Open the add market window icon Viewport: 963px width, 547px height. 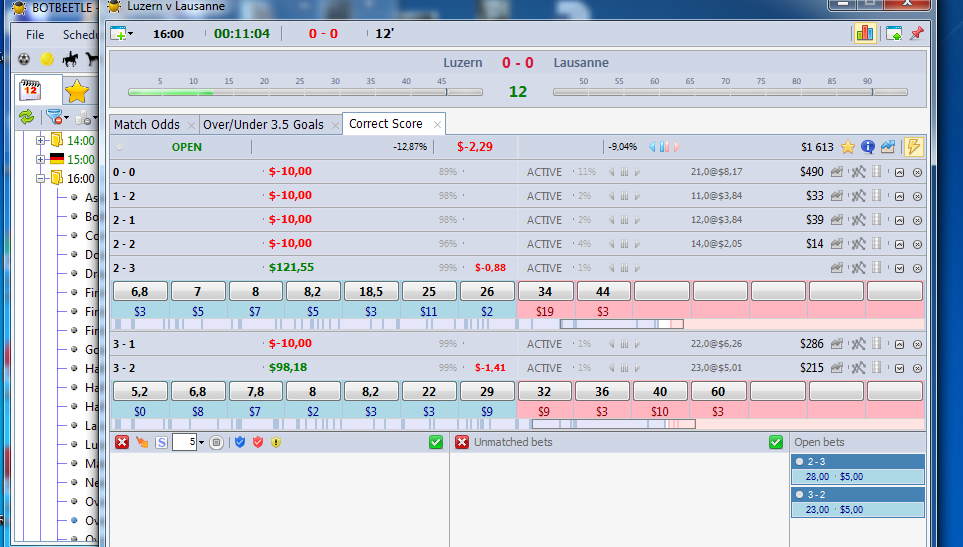tap(119, 34)
